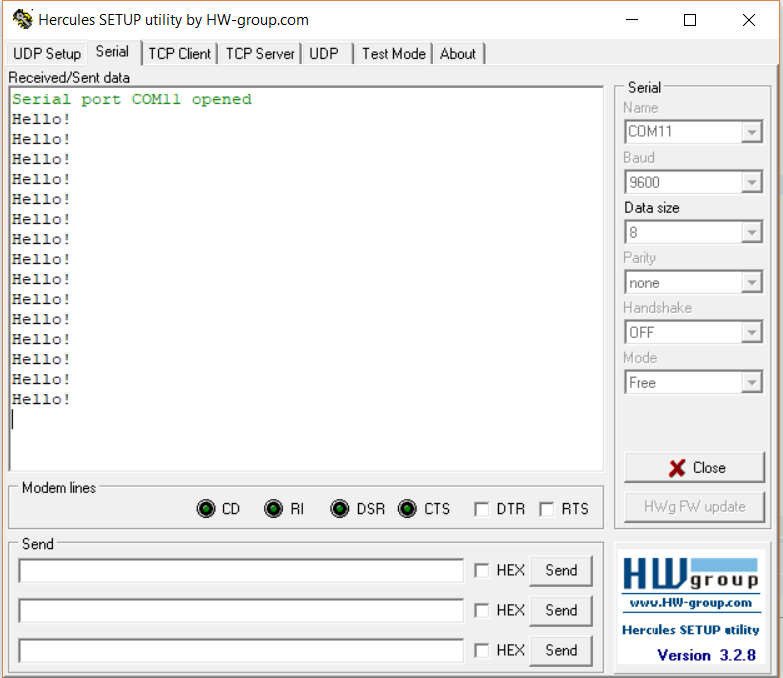
Task: Open the About tab
Action: click(458, 53)
